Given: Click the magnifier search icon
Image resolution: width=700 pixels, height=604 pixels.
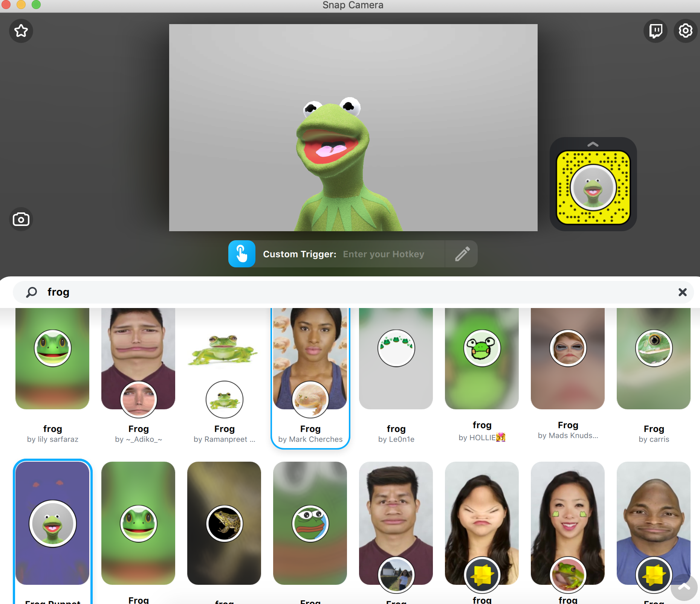Looking at the screenshot, I should pos(32,292).
